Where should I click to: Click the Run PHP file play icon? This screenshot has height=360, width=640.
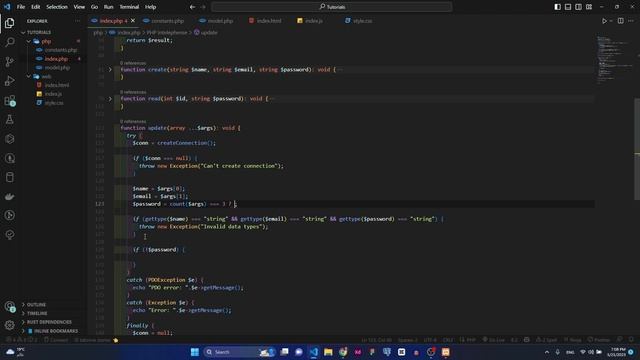[604, 21]
